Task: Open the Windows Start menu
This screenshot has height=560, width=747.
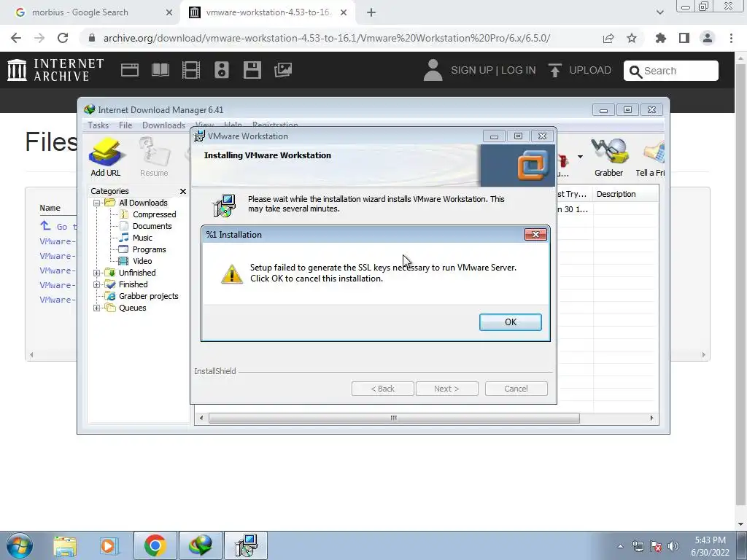Action: pyautogui.click(x=20, y=545)
